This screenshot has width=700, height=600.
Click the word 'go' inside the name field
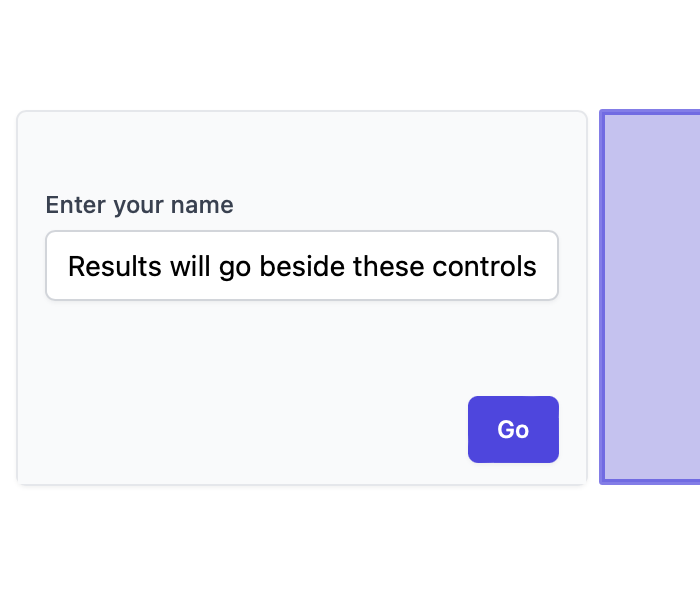click(235, 269)
